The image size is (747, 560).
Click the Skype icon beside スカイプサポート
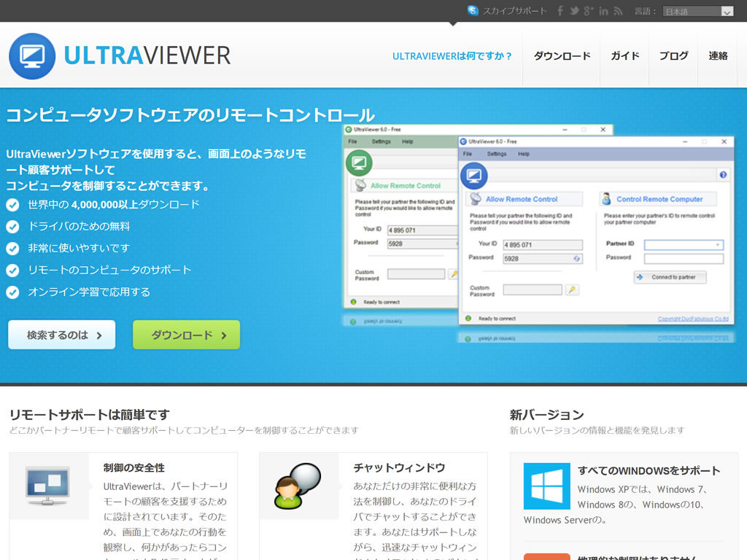click(473, 11)
